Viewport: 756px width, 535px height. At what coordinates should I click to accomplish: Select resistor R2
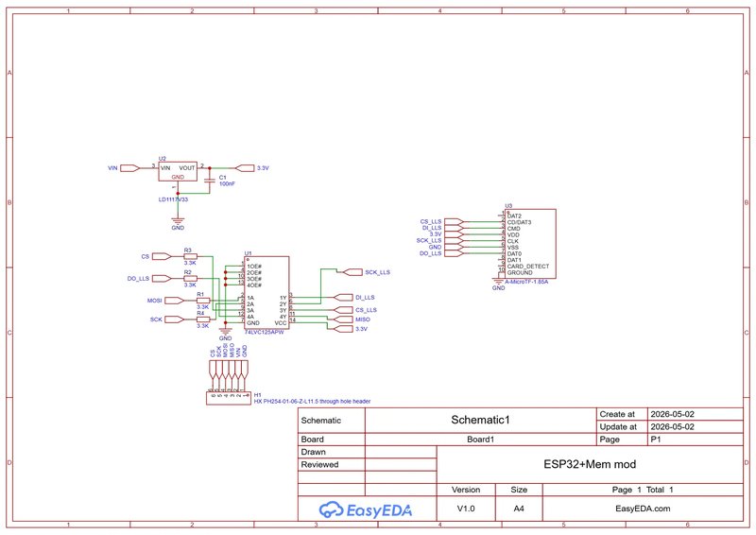point(191,278)
